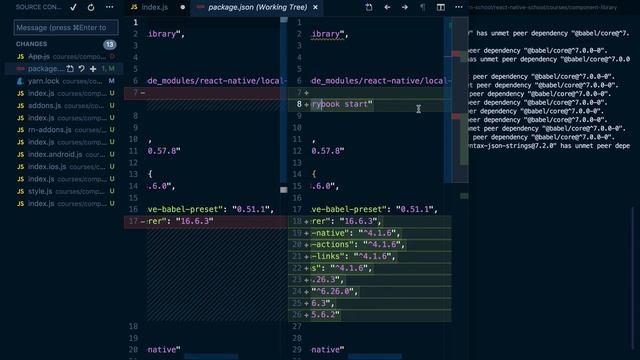Image resolution: width=640 pixels, height=360 pixels.
Task: Select the package.json (Working Tree) tab
Action: (257, 7)
